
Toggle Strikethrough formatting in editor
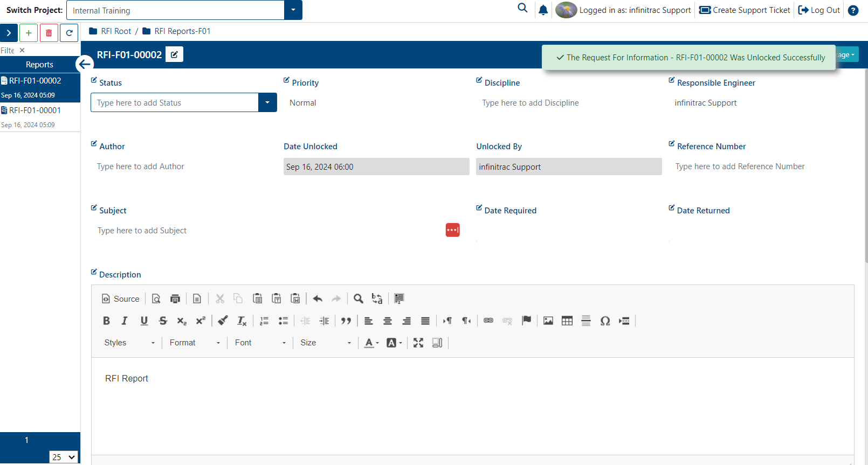pos(163,321)
